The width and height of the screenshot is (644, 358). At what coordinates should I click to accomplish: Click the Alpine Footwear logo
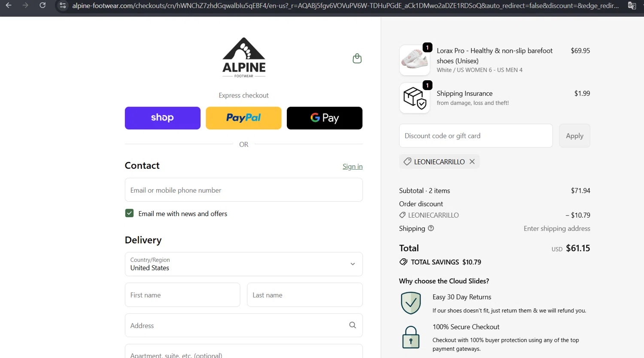pyautogui.click(x=244, y=58)
